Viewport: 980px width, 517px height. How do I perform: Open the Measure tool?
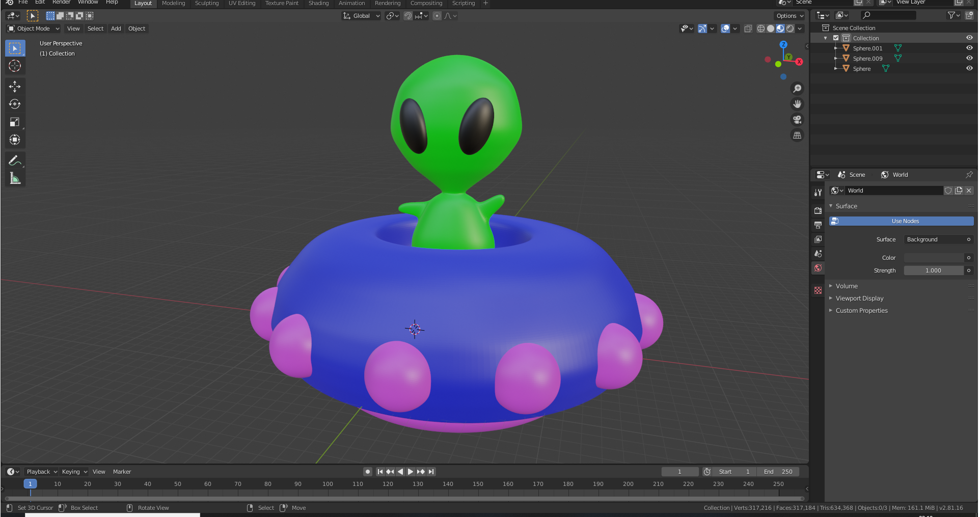15,178
